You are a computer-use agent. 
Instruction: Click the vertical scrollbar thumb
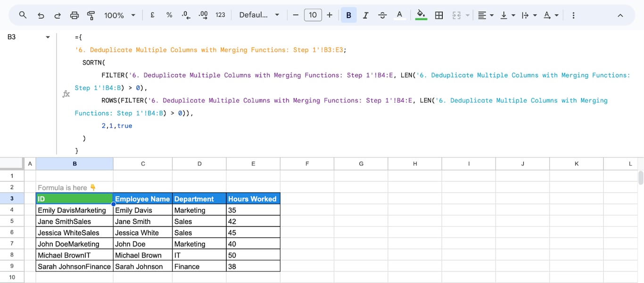point(641,178)
